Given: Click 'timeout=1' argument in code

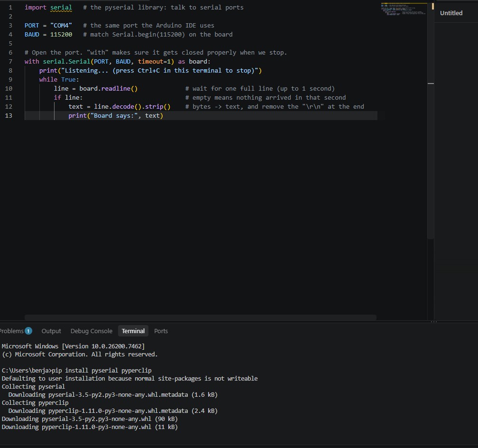Looking at the screenshot, I should [x=154, y=61].
